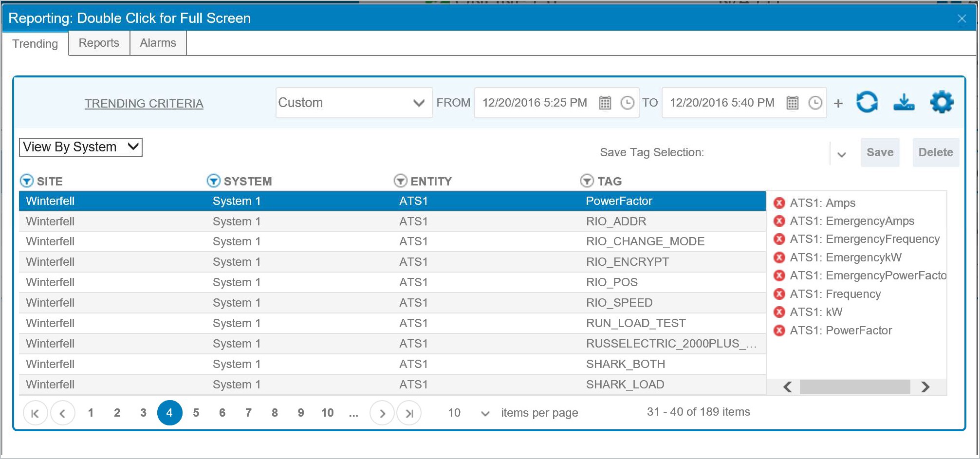Viewport: 980px width, 459px height.
Task: Expand Save Tag Selection dropdown
Action: [841, 154]
